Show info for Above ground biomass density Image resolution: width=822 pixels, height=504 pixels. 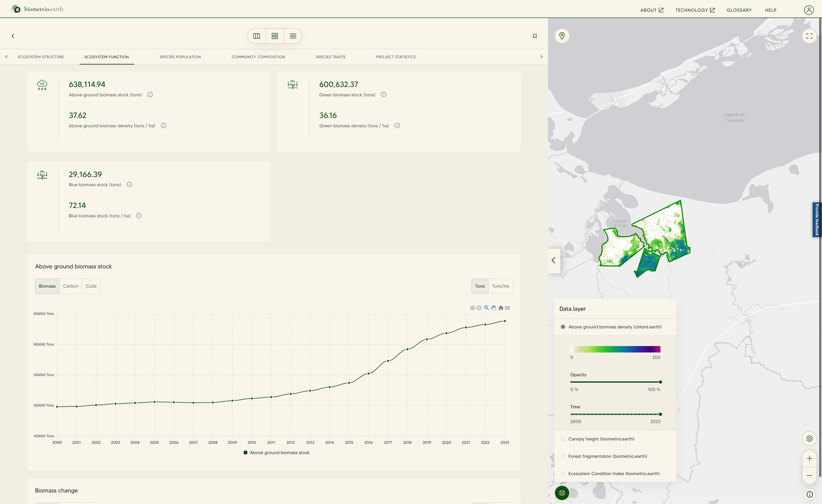point(163,126)
